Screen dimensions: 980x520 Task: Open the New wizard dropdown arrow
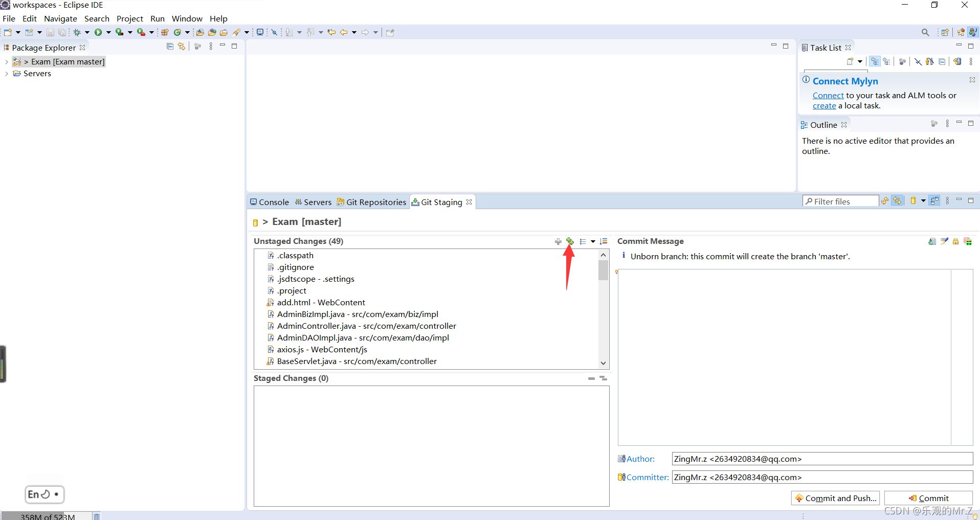click(x=18, y=32)
